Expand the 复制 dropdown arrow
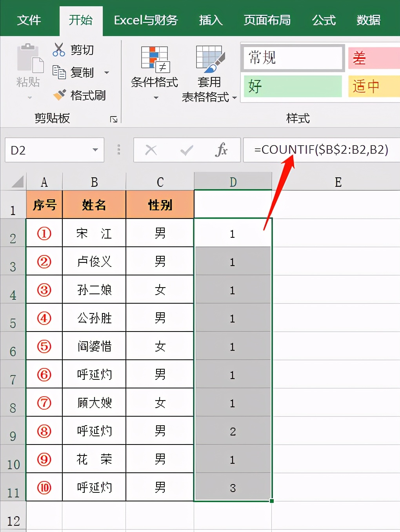The width and height of the screenshot is (400, 532). 107,73
